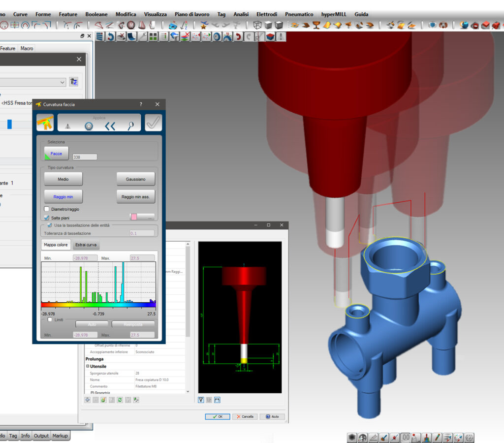The image size is (504, 443).
Task: Switch to the Estrai curva tab
Action: 86,245
